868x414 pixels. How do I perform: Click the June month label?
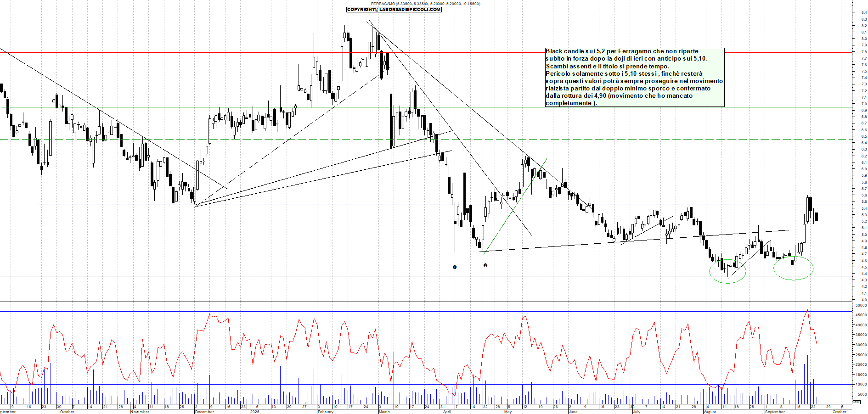tap(573, 412)
